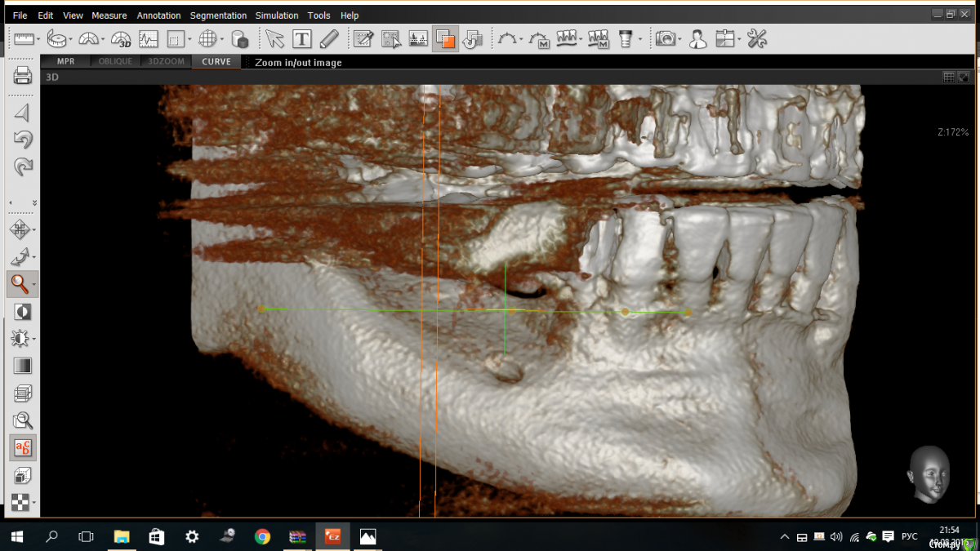The image size is (980, 551).
Task: Open patient information person icon
Action: [697, 38]
